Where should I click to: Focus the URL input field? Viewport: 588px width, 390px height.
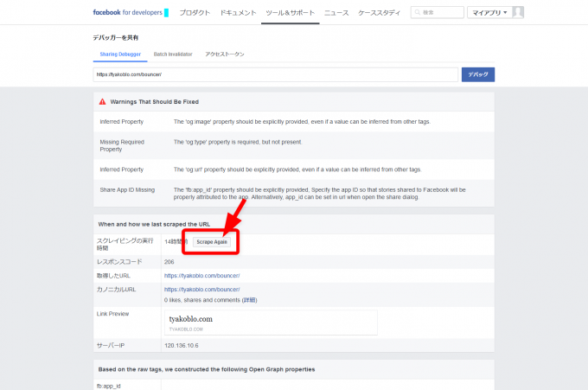coord(275,74)
